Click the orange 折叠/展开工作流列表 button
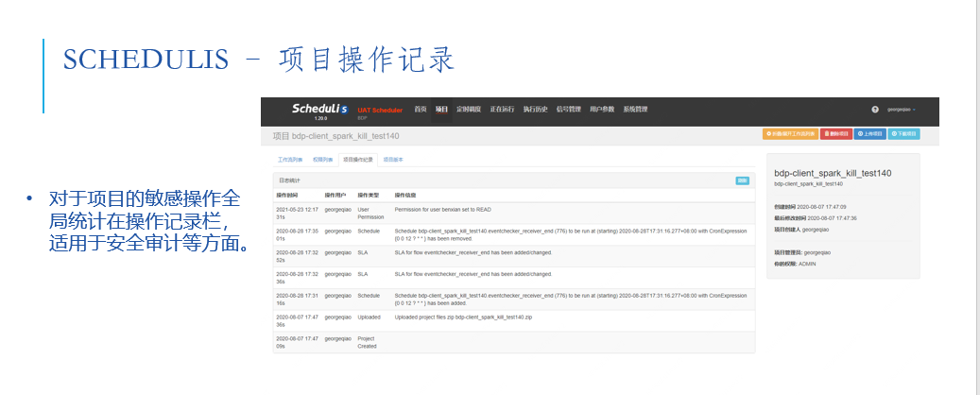This screenshot has width=980, height=395. 790,134
